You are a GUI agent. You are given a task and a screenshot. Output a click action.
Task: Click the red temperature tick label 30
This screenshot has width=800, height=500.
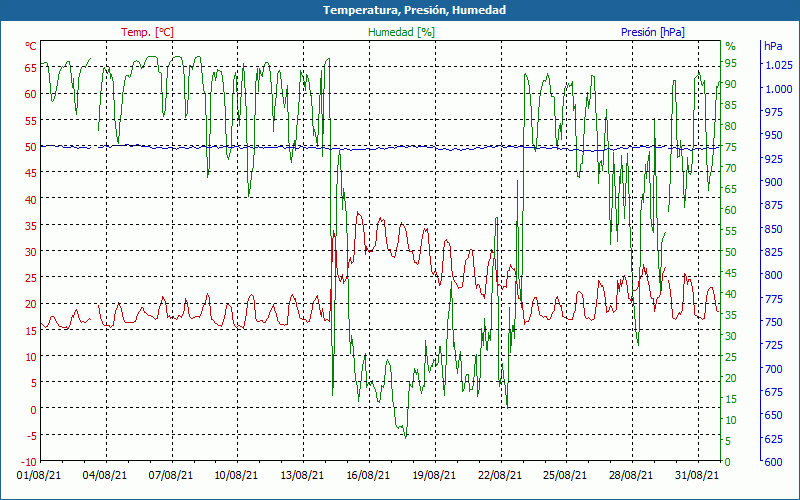pos(31,252)
